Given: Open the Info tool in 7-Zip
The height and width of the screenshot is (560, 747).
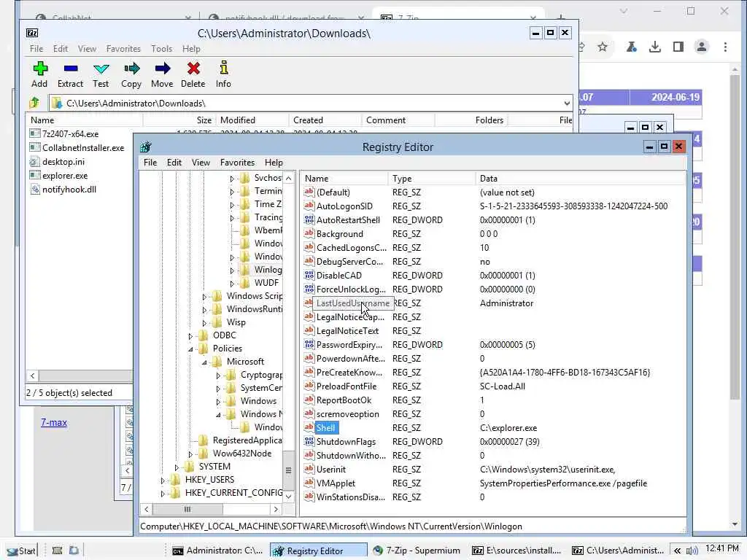Looking at the screenshot, I should (223, 74).
